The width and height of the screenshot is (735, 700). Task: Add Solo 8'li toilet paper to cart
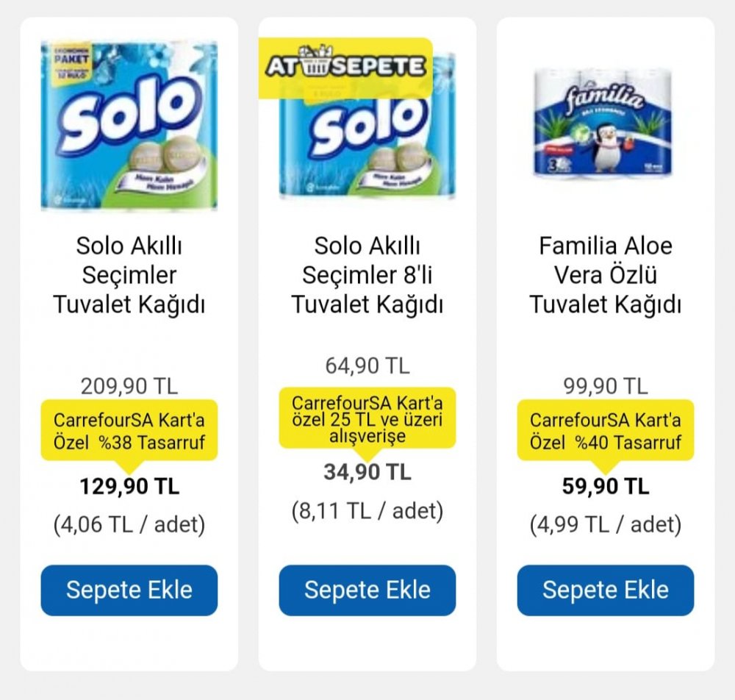[367, 590]
